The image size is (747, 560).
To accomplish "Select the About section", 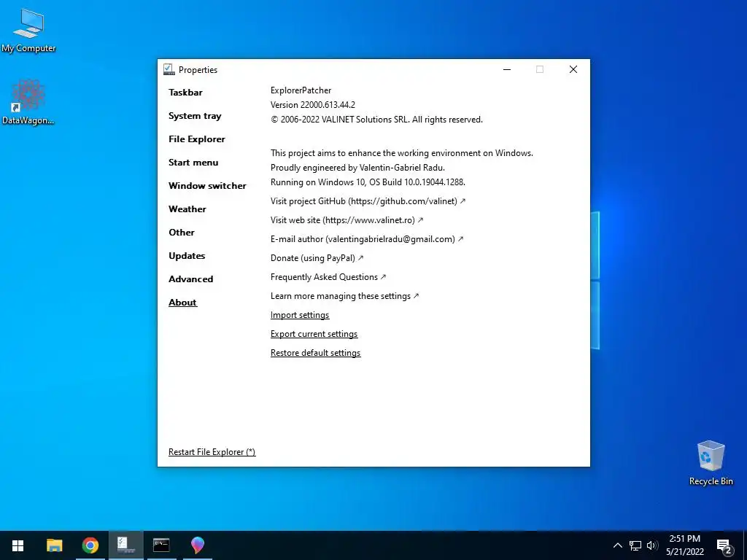I will pos(182,303).
